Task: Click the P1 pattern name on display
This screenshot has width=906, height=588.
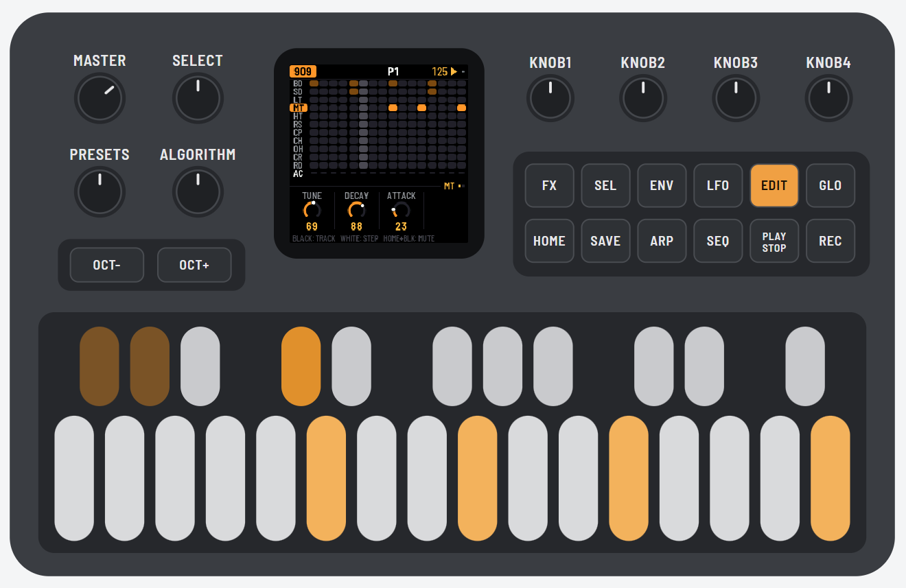Action: click(393, 71)
